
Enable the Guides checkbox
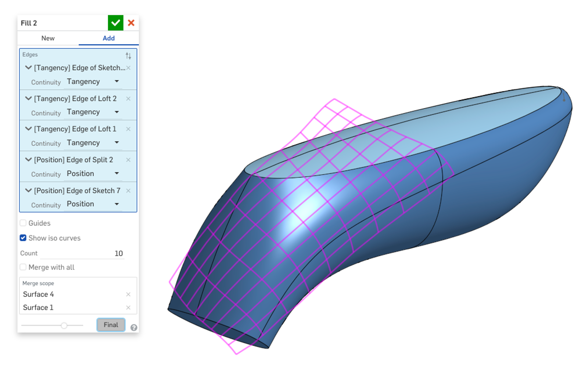[x=23, y=223]
